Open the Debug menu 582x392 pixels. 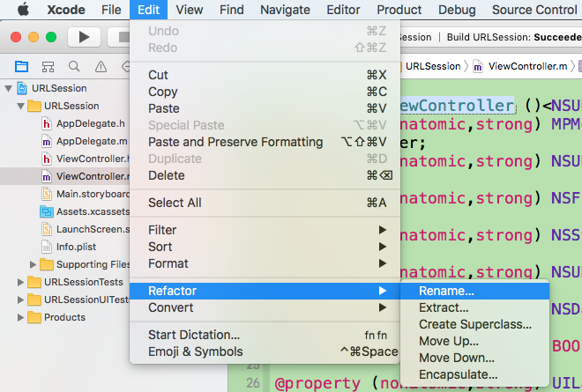[x=457, y=10]
